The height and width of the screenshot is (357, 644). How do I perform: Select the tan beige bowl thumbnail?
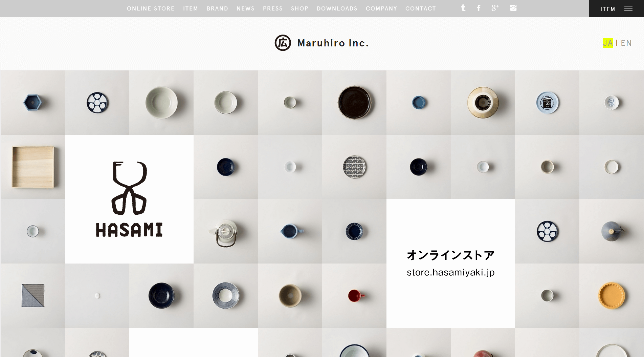click(290, 296)
